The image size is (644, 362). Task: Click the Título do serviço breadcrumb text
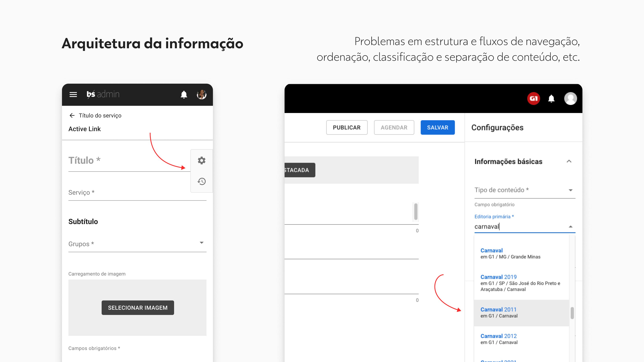[x=100, y=115]
